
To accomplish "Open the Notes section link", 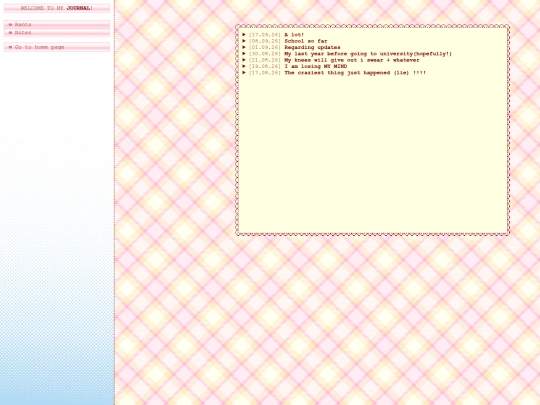I will [23, 33].
